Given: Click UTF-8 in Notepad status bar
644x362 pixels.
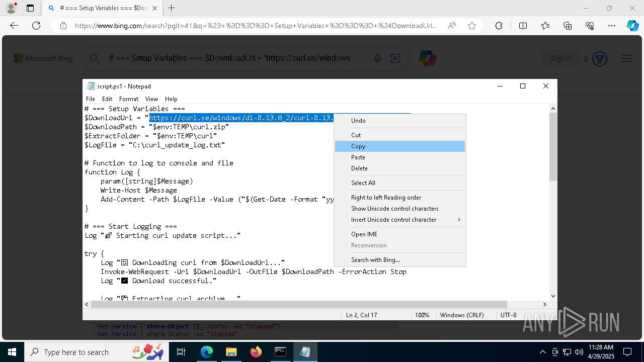Looking at the screenshot, I should click(x=509, y=315).
